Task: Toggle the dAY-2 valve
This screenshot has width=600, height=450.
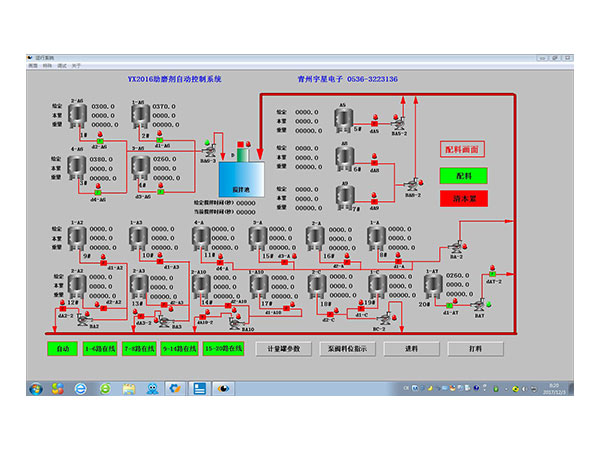Action: pyautogui.click(x=492, y=272)
